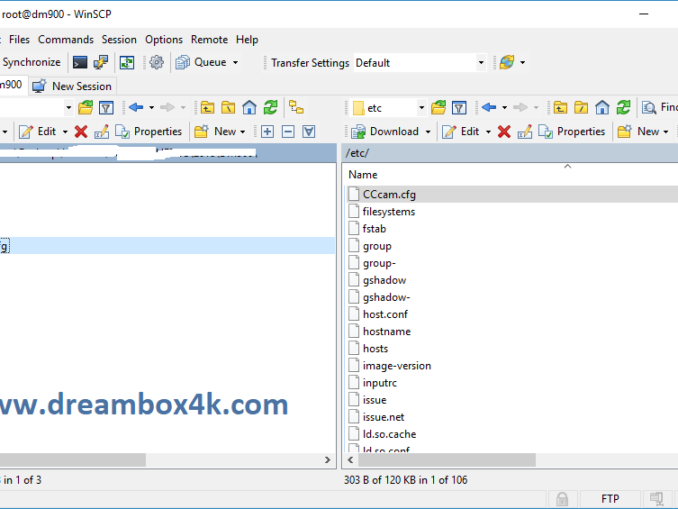Go to parent directory in left panel
The image size is (678, 509).
pos(208,108)
